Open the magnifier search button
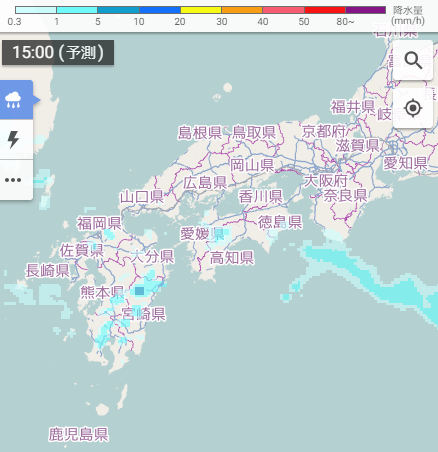 pos(413,60)
